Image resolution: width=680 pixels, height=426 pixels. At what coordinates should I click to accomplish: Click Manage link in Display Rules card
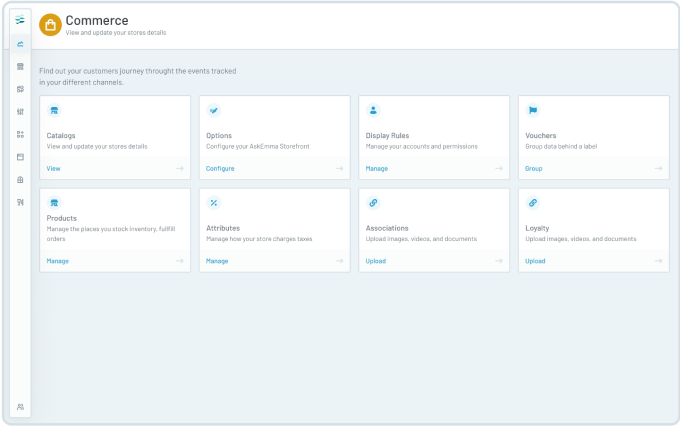tap(377, 169)
